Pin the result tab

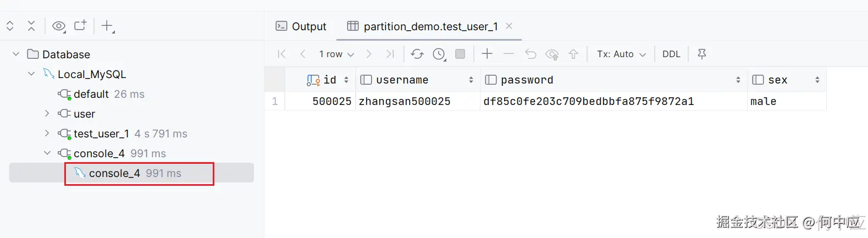coord(702,54)
